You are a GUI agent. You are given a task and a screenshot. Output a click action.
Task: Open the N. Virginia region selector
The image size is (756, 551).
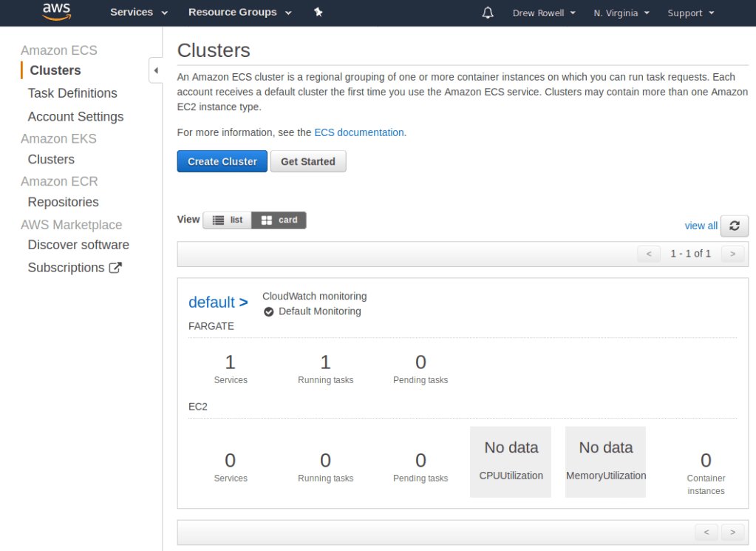[622, 13]
